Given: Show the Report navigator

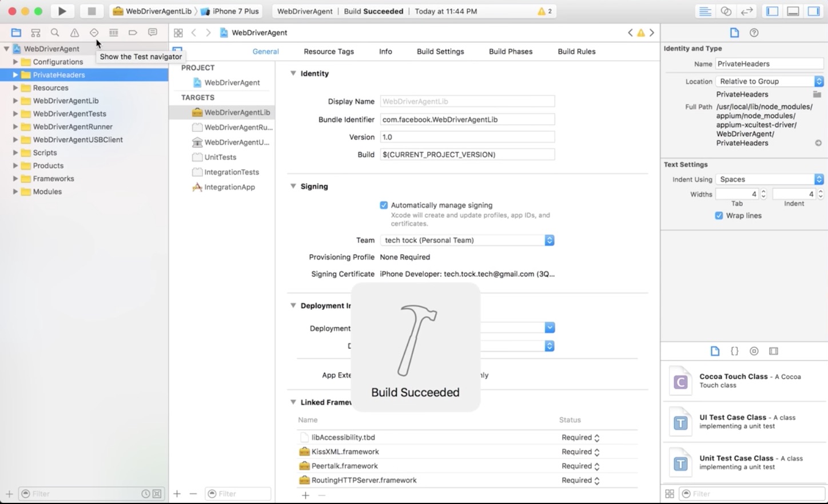Looking at the screenshot, I should coord(152,33).
